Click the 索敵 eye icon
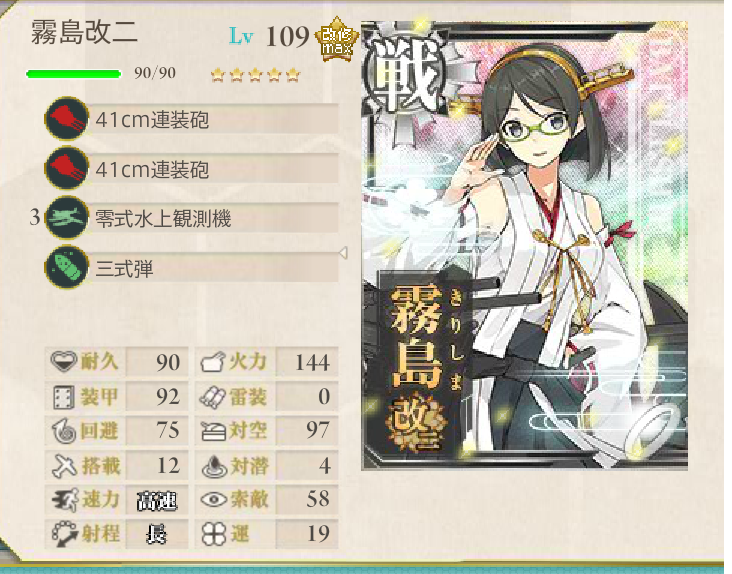 tap(214, 500)
